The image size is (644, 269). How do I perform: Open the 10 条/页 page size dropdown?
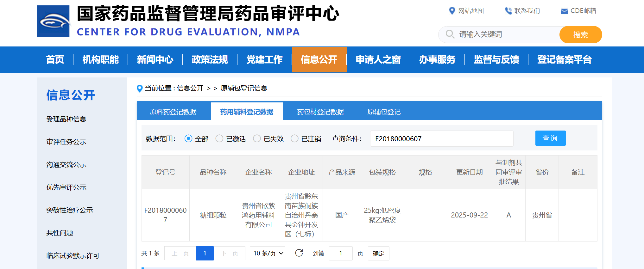pos(268,253)
